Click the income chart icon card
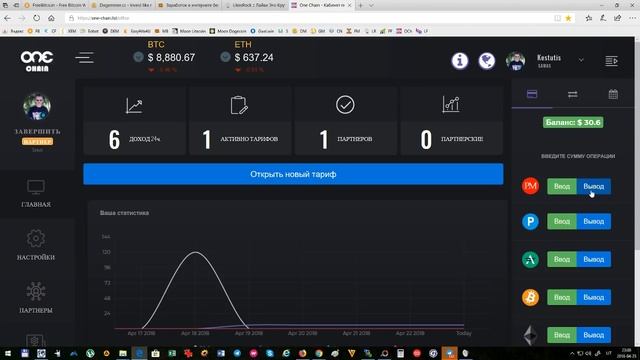Viewport: 640px width, 360px height. (x=134, y=105)
